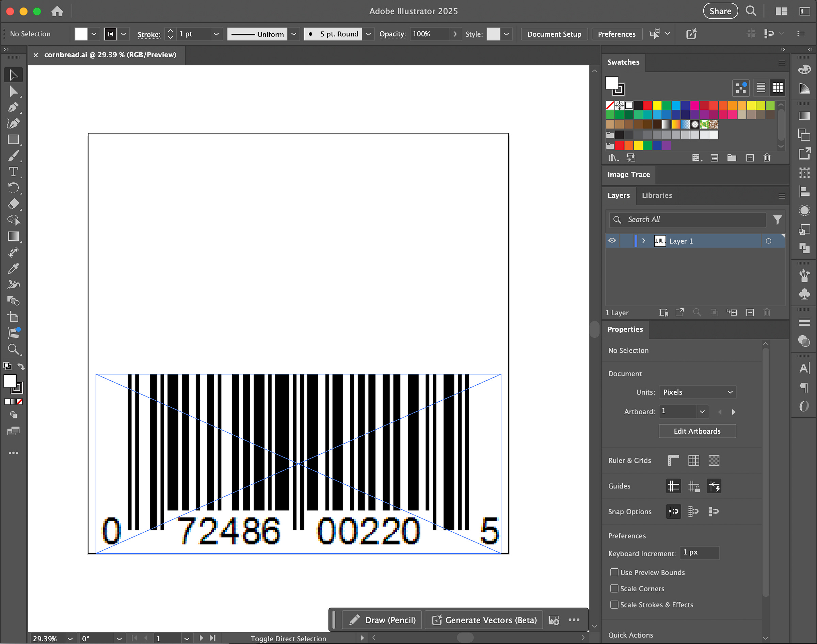Viewport: 817px width, 644px height.
Task: Open Swatches panel hamburger menu
Action: [x=782, y=63]
